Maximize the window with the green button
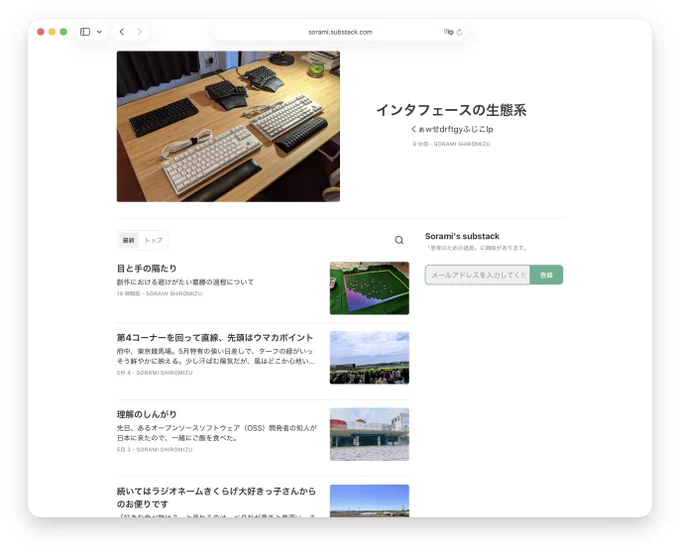The width and height of the screenshot is (680, 554). point(63,32)
